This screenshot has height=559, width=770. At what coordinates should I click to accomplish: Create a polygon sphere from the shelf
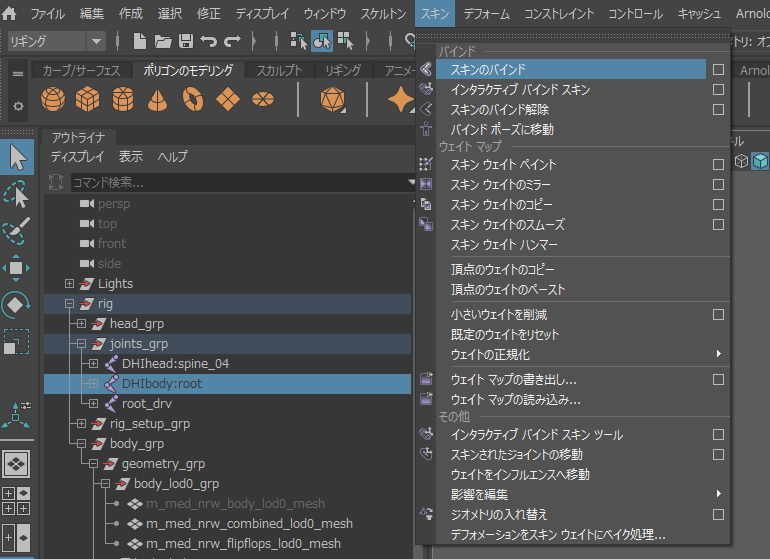(52, 99)
